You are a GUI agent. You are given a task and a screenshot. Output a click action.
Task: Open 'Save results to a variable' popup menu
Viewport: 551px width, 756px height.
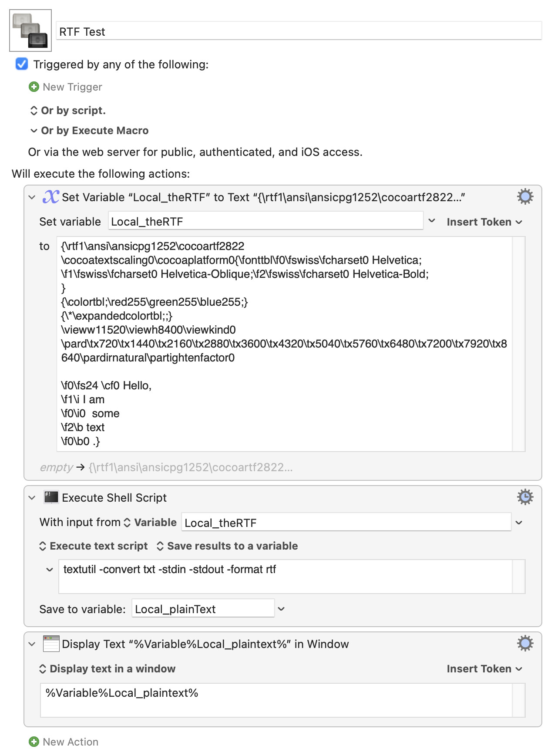click(227, 546)
